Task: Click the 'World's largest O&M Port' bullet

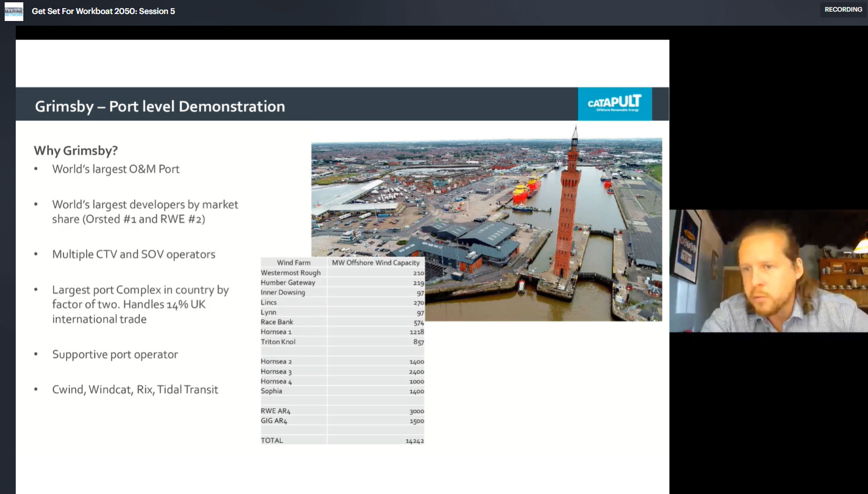Action: pos(115,169)
